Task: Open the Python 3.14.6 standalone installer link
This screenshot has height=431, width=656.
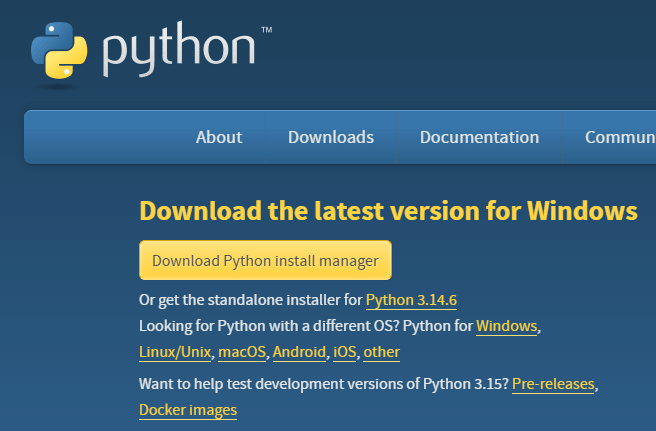Action: click(411, 300)
